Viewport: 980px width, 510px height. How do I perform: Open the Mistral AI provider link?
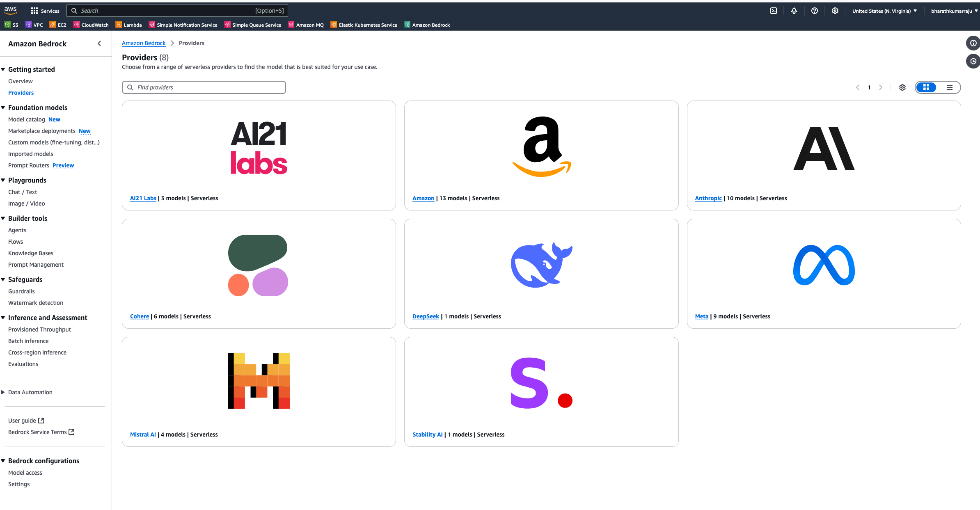click(143, 435)
